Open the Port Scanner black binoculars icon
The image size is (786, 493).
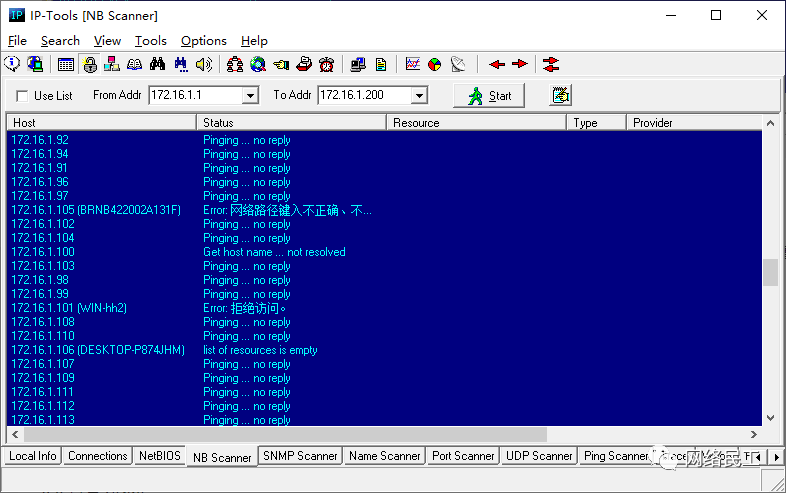tap(157, 64)
